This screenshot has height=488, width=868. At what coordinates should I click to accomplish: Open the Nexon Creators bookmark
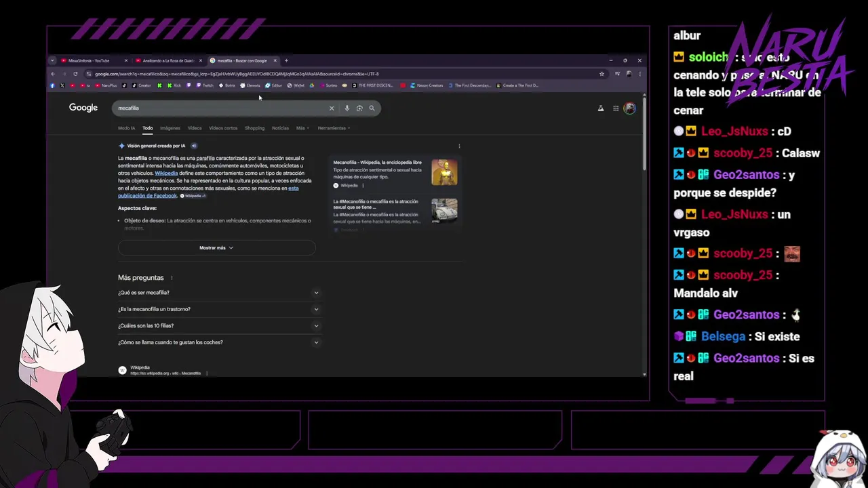pos(427,85)
